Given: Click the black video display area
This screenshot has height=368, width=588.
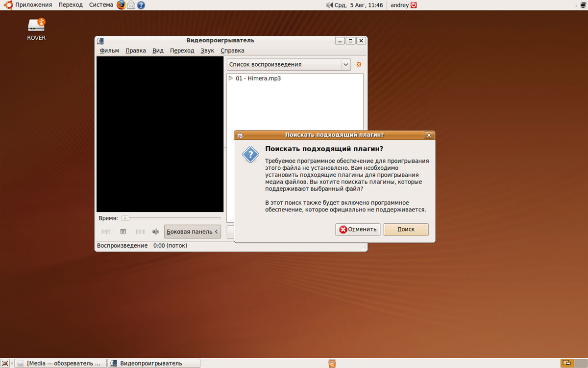Looking at the screenshot, I should pos(160,134).
